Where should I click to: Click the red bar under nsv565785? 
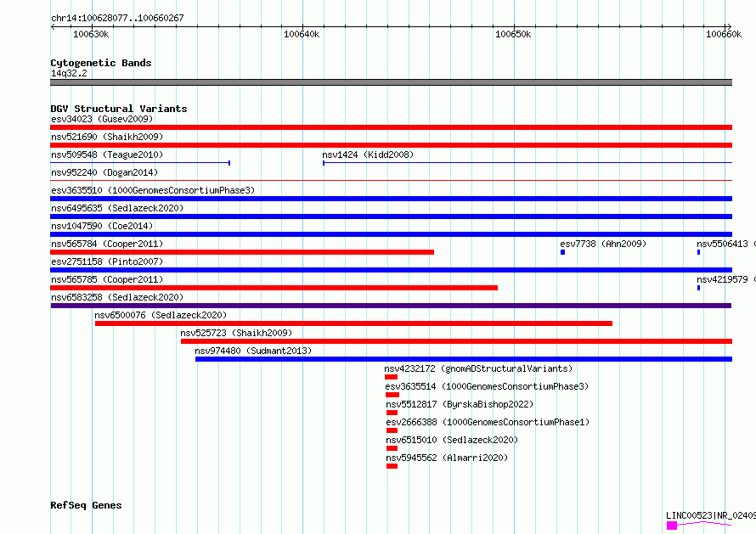[274, 288]
